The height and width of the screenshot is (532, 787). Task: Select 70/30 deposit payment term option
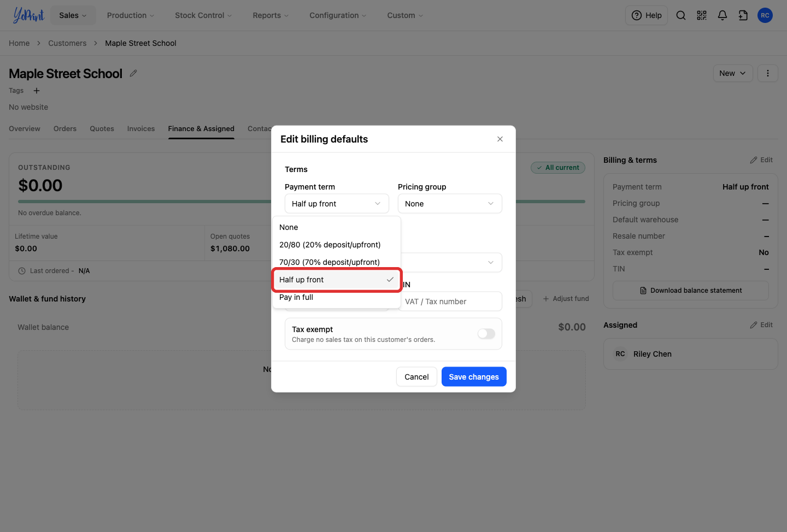click(x=337, y=262)
